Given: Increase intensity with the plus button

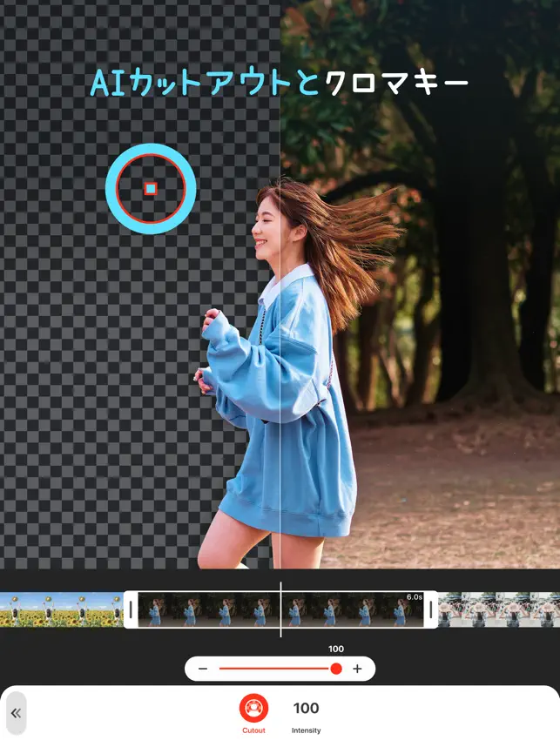Looking at the screenshot, I should [x=357, y=669].
